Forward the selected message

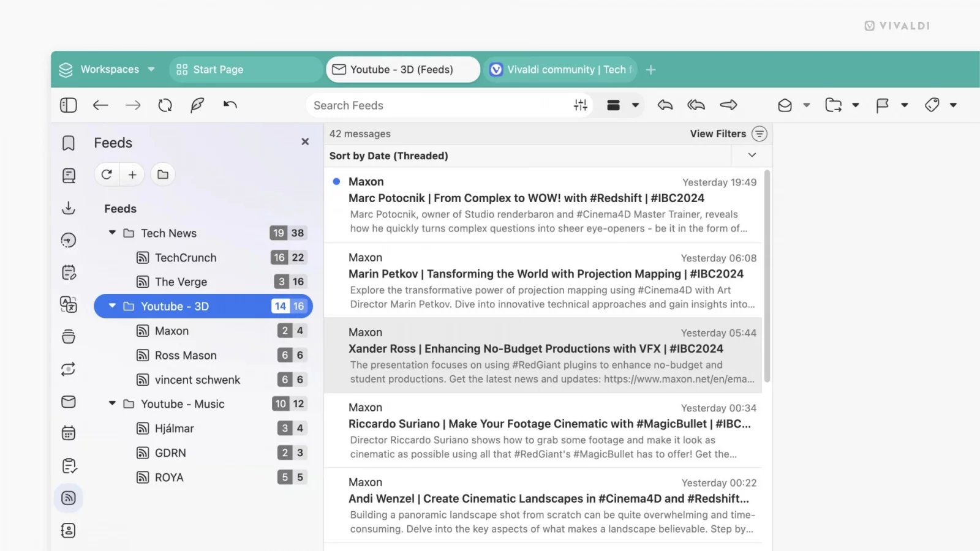coord(728,105)
